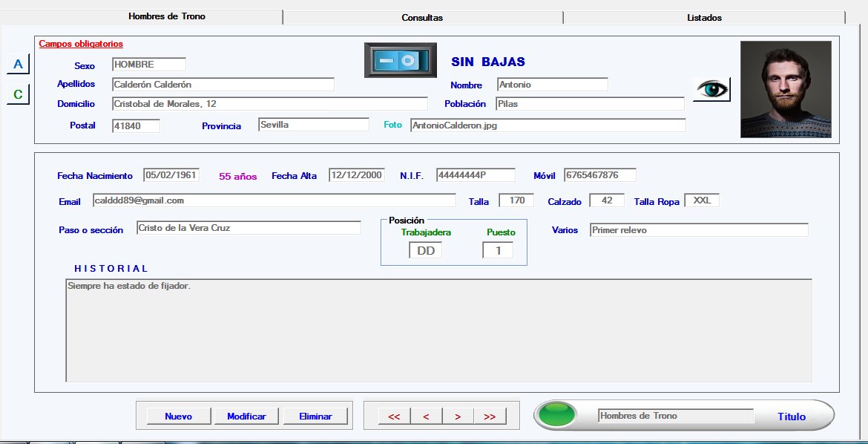Click the green C side button
The width and height of the screenshot is (868, 444).
click(18, 94)
